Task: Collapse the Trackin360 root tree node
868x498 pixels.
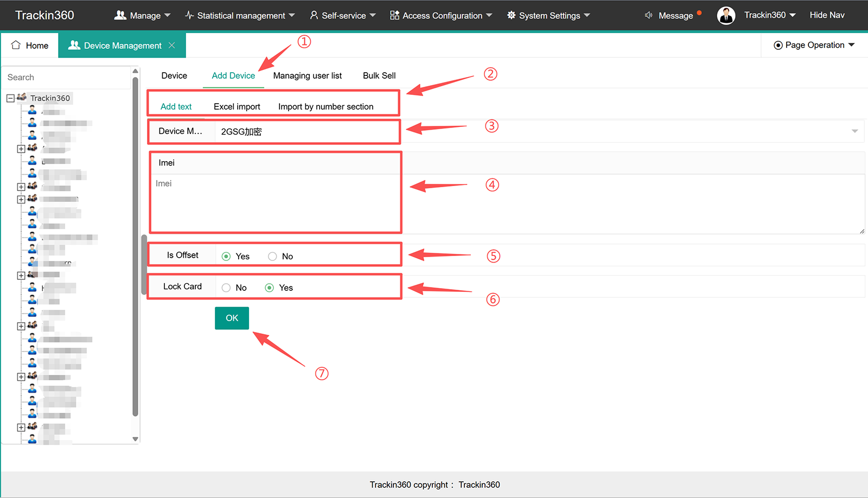Action: tap(10, 98)
